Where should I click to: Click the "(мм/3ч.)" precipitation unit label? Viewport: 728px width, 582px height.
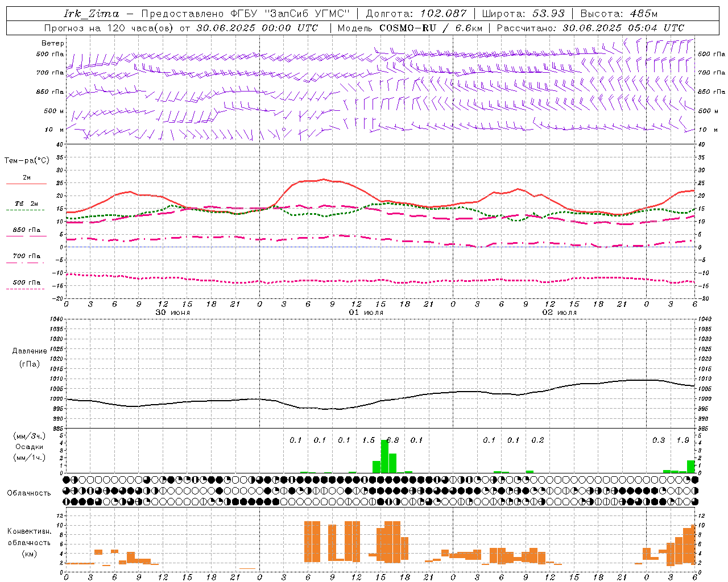point(30,436)
